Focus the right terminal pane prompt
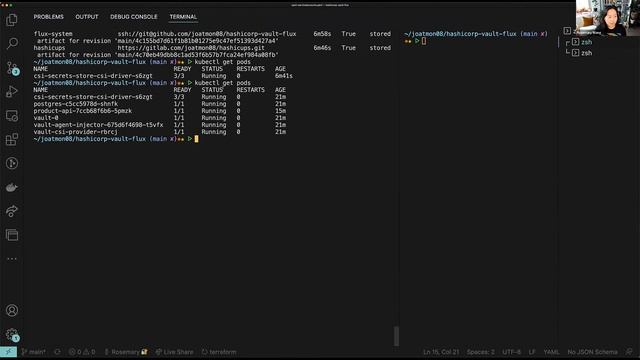Image resolution: width=640 pixels, height=360 pixels. click(424, 41)
